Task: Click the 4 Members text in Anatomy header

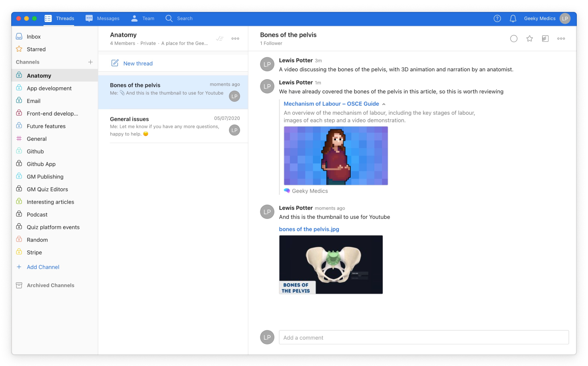Action: pos(122,43)
